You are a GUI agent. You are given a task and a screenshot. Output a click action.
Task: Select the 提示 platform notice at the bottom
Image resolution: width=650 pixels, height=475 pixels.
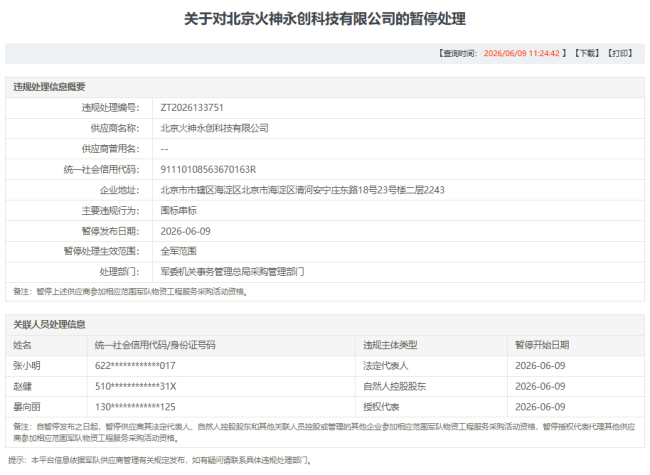[160, 460]
